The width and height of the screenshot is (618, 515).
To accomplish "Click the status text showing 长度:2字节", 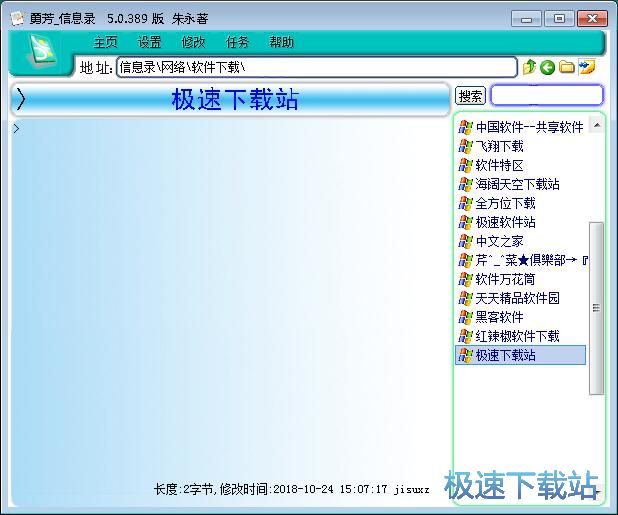I will 291,489.
